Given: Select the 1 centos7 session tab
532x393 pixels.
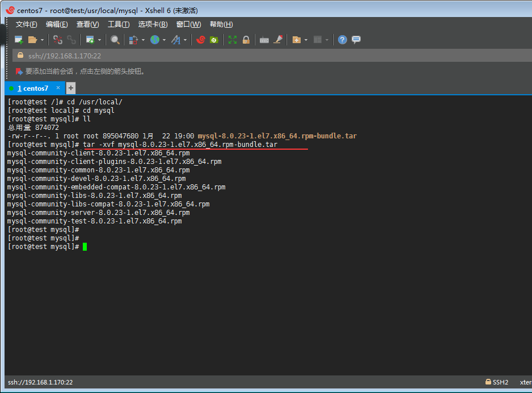Looking at the screenshot, I should [33, 88].
